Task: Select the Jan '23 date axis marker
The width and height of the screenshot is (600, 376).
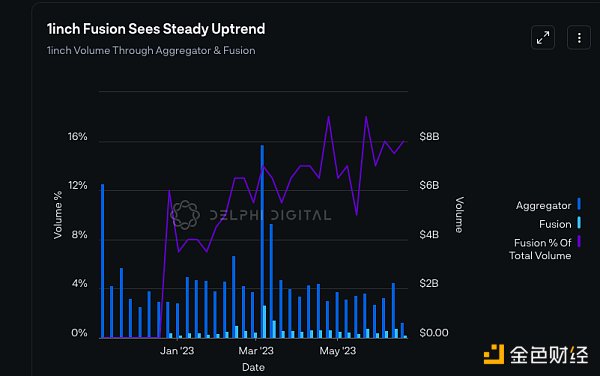Action: (x=177, y=351)
